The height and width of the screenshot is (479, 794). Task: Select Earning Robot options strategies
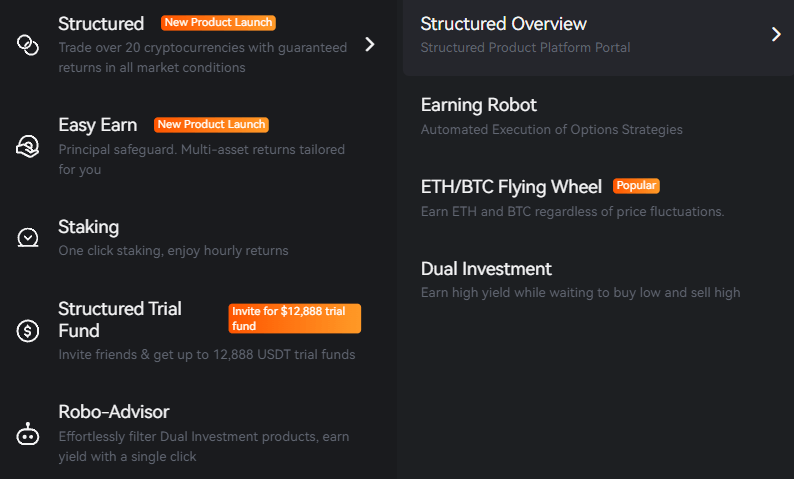[479, 106]
